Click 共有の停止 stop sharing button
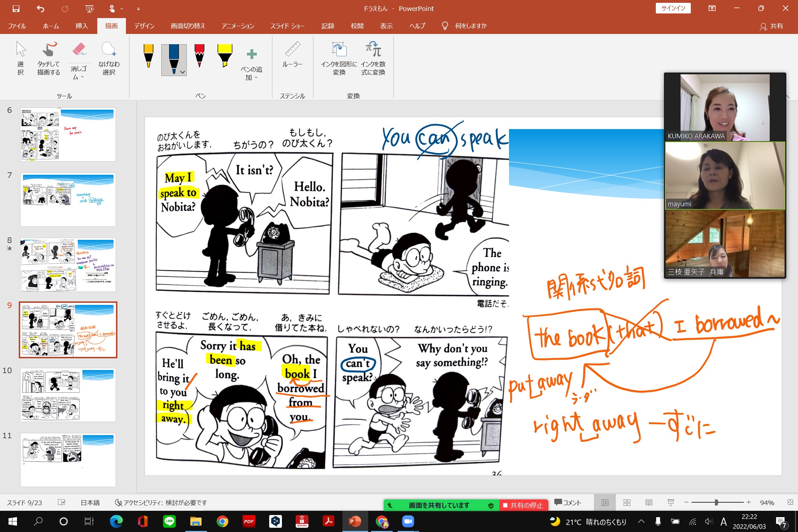The image size is (798, 532). (524, 505)
